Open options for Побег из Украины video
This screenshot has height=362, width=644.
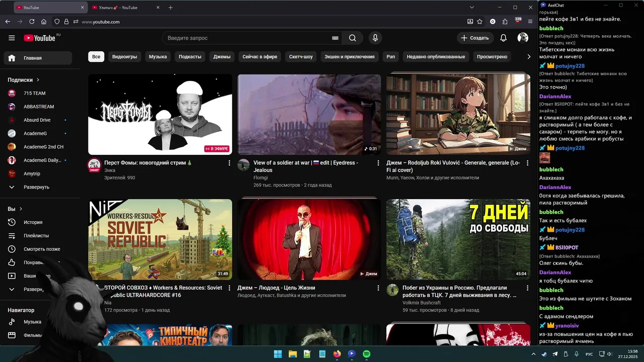click(527, 288)
